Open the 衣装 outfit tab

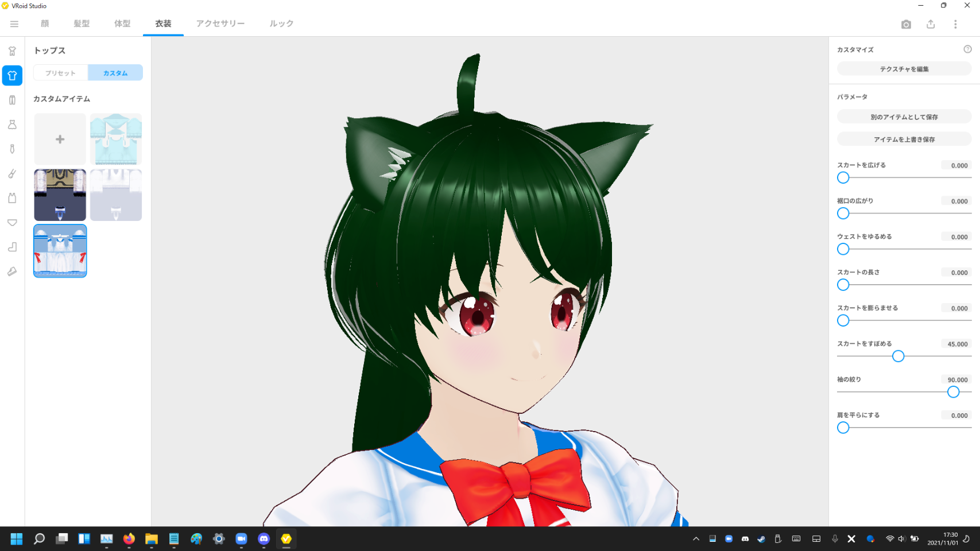pyautogui.click(x=163, y=24)
